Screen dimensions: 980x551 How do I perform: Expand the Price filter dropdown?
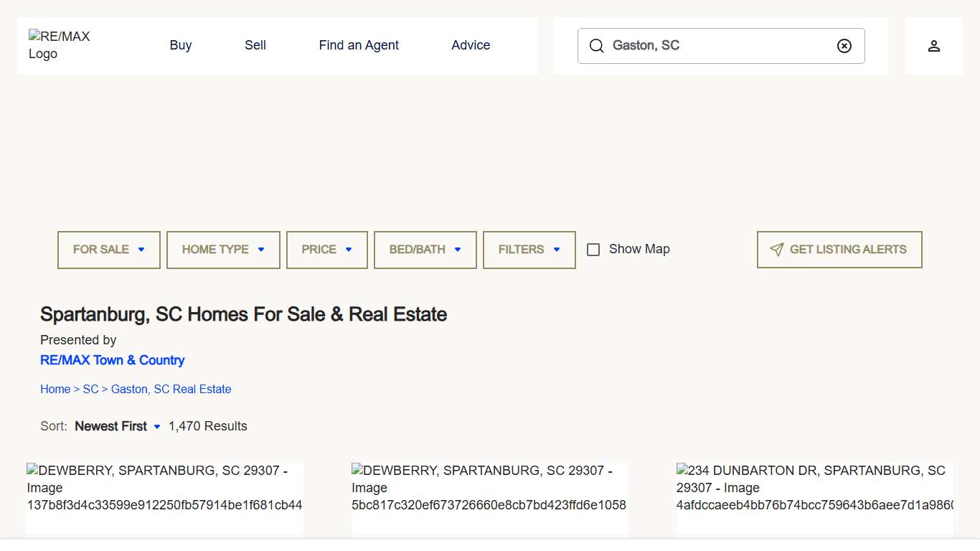[x=327, y=250]
